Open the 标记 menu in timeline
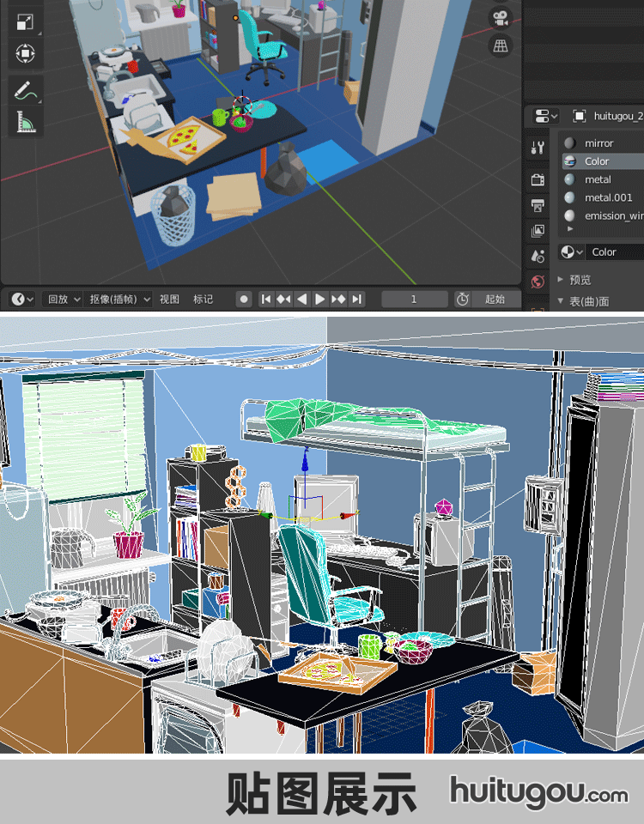 tap(203, 299)
